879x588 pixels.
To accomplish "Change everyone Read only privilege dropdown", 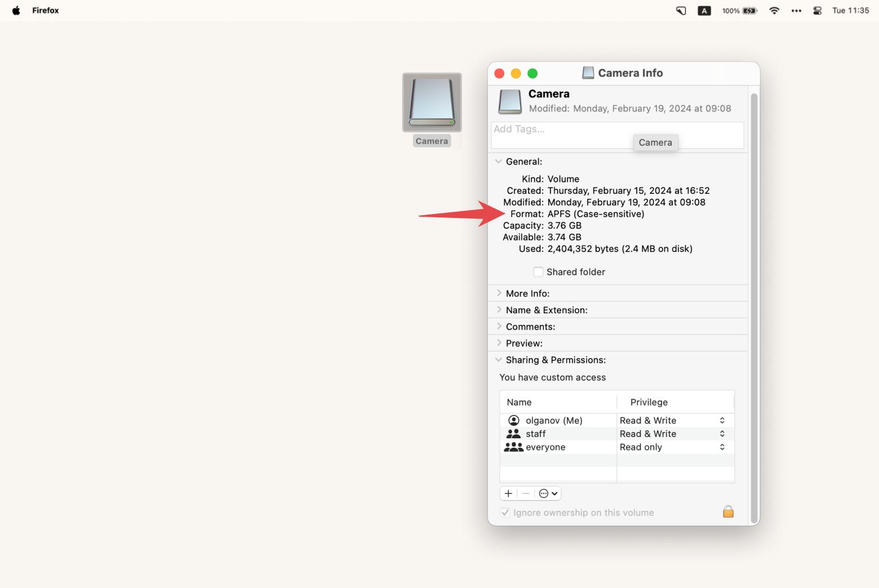I will (x=673, y=447).
